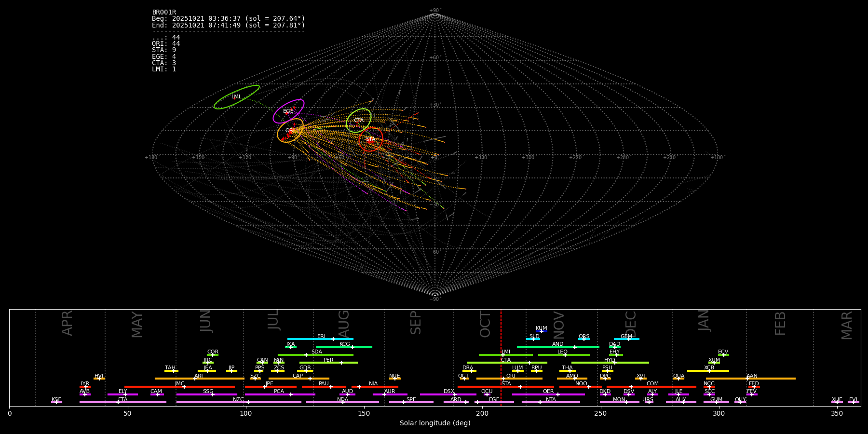Screen dimensions: 868x434
Task: Click the LEO shower label in timeline
Action: [563, 352]
